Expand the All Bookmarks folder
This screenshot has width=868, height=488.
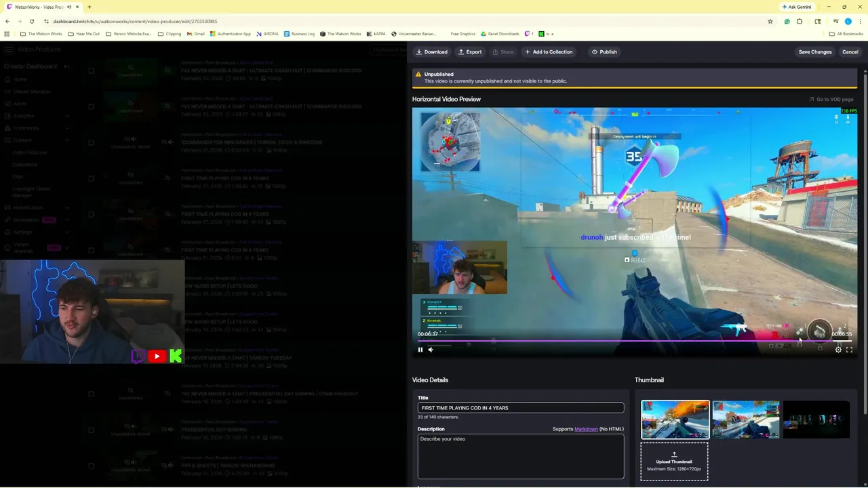click(x=846, y=34)
